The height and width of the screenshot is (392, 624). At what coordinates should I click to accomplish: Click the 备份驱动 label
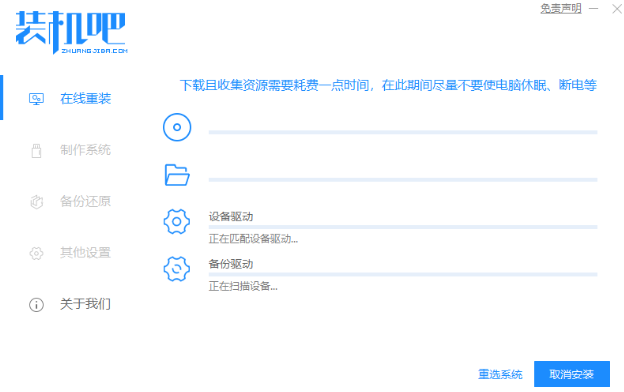pos(231,264)
